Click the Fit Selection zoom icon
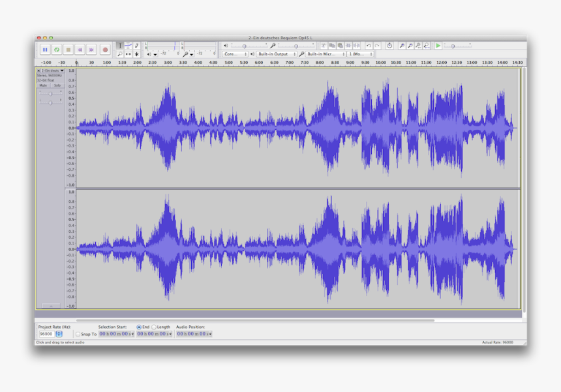 [418, 46]
